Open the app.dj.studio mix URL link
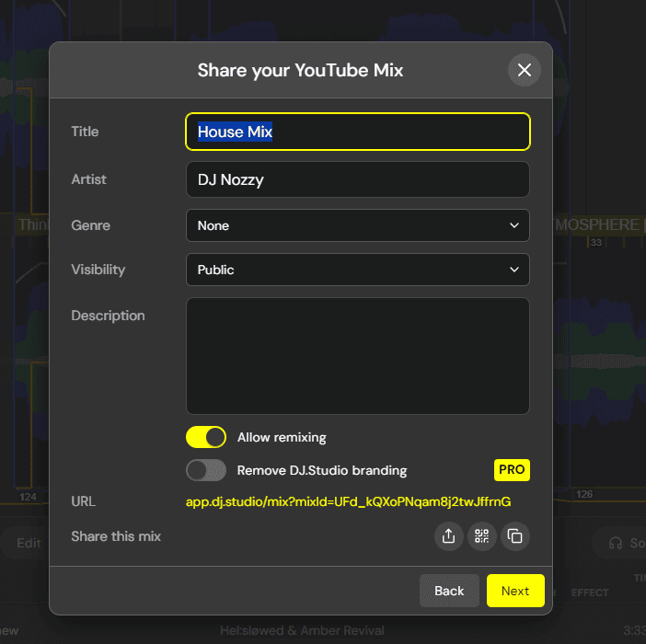The height and width of the screenshot is (644, 646). [348, 501]
